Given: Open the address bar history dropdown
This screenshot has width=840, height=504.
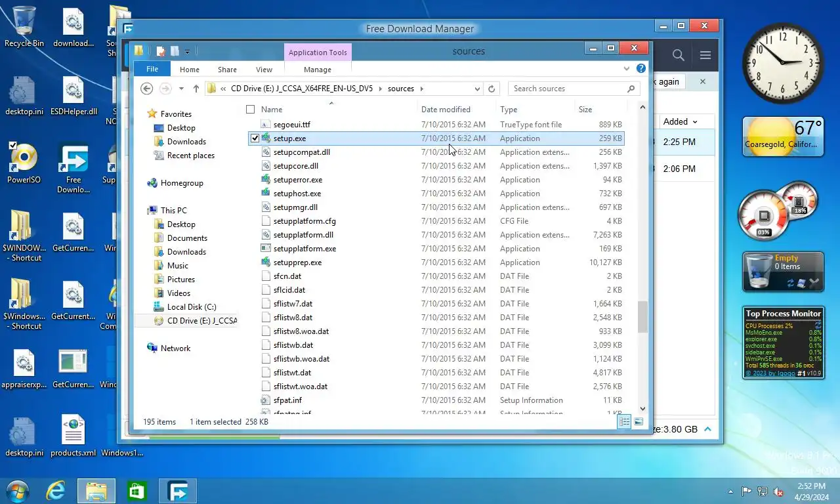Looking at the screenshot, I should coord(477,89).
